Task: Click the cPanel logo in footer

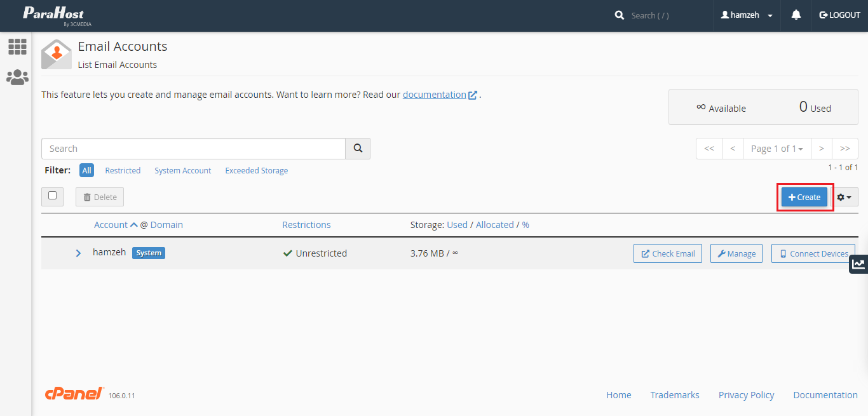Action: (x=74, y=394)
